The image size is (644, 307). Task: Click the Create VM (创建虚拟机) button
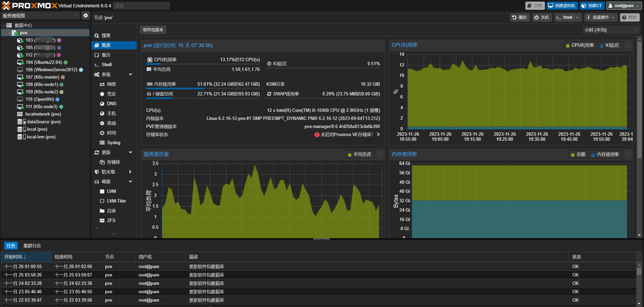click(562, 6)
